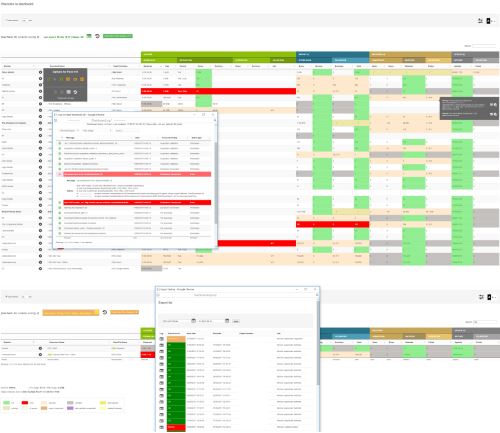
Task: Open the end date calendar icon in the report list window
Action: (227, 321)
